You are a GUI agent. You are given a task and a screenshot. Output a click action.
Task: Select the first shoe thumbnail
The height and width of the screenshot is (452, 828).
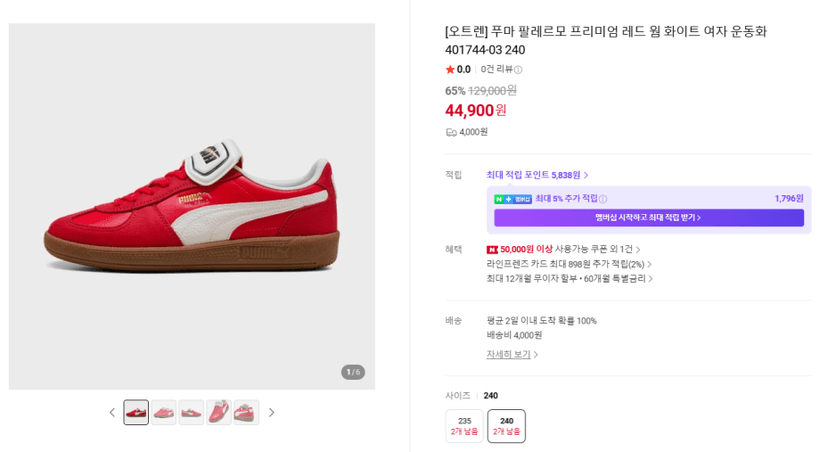tap(136, 412)
